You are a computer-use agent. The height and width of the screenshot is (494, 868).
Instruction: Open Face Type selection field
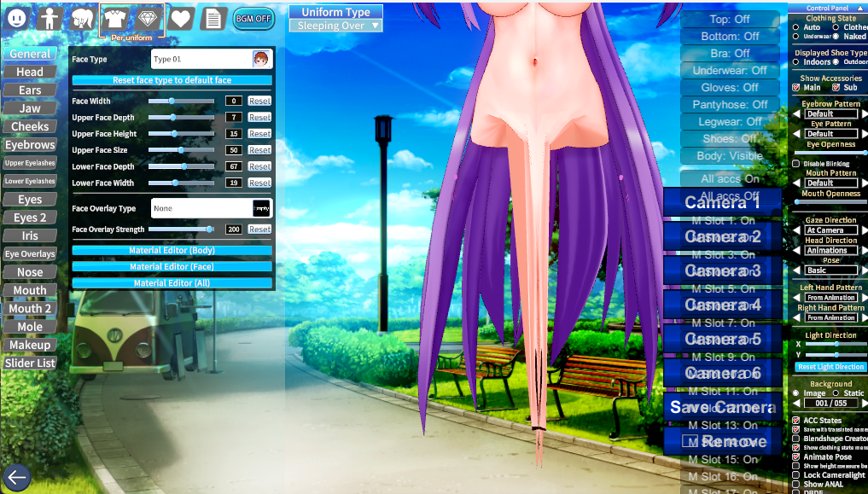click(212, 59)
